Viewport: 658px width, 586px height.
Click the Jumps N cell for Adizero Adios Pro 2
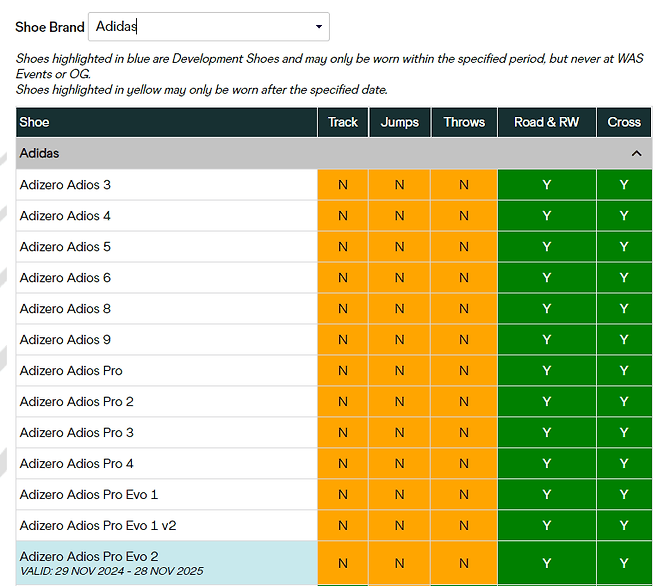click(400, 402)
